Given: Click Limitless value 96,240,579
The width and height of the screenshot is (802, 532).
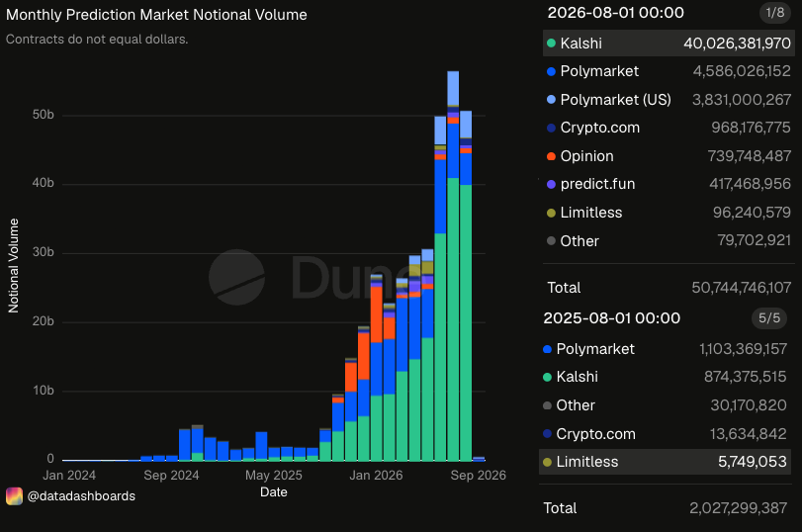Looking at the screenshot, I should click(752, 213).
